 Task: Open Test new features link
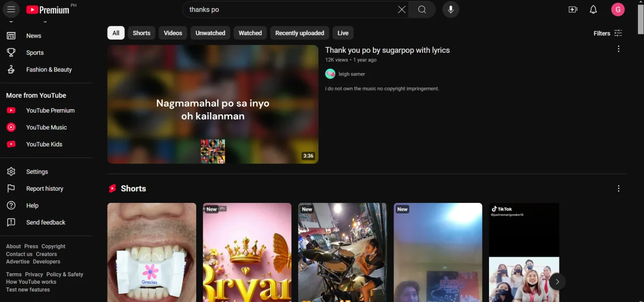click(x=28, y=289)
